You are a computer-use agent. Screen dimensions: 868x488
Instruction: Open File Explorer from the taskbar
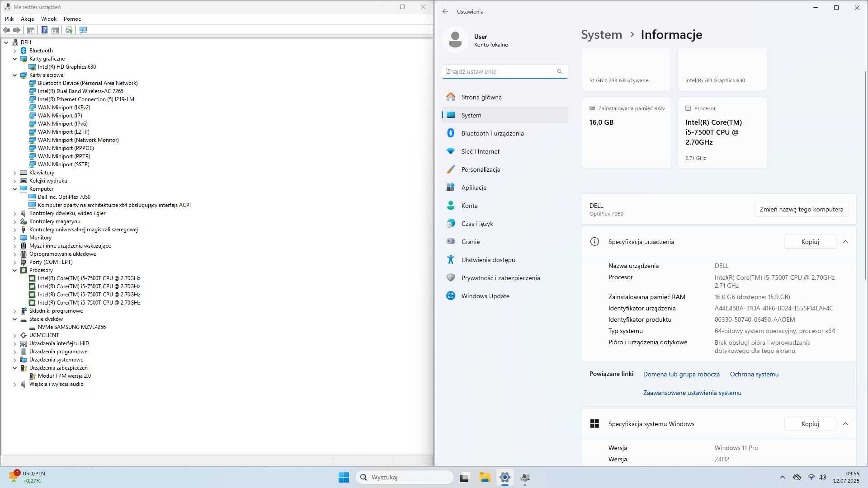[x=485, y=477]
